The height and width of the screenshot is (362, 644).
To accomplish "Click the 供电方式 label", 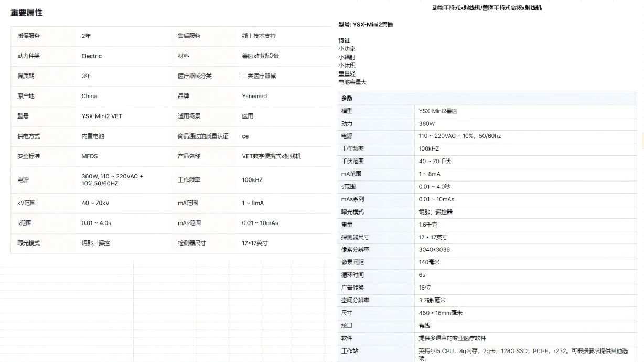I will click(28, 136).
